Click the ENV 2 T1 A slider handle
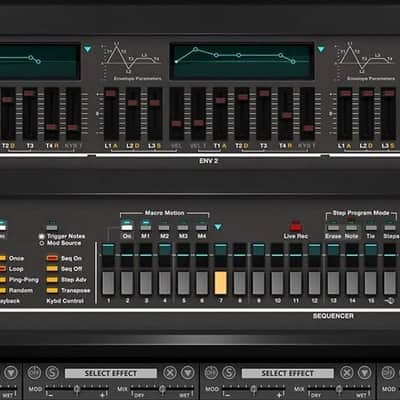Screen dimensions: 400x400 pos(220,100)
